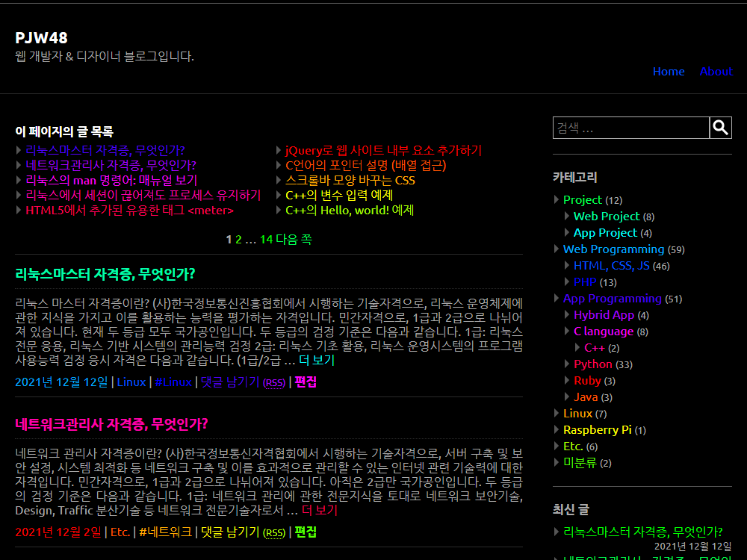
Task: Click the search magnifier icon
Action: 720,127
